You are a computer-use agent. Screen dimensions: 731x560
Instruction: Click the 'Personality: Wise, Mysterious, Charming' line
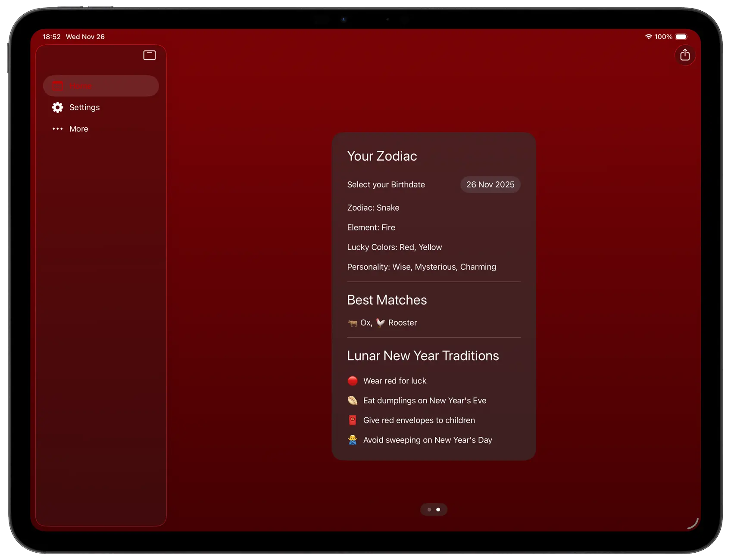[x=422, y=267]
